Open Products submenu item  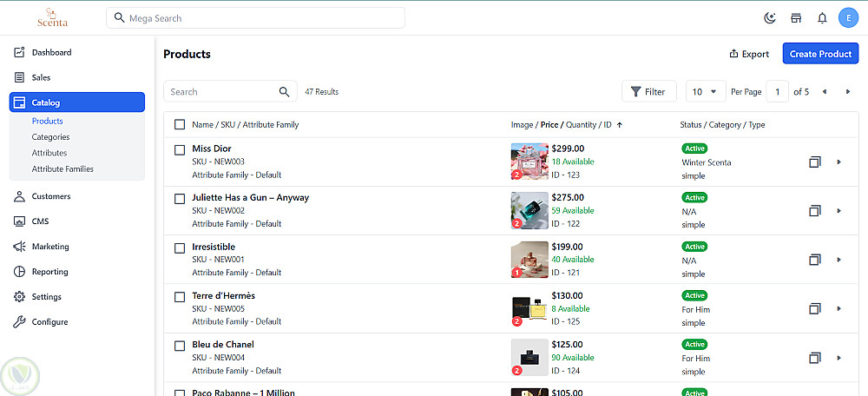click(47, 121)
